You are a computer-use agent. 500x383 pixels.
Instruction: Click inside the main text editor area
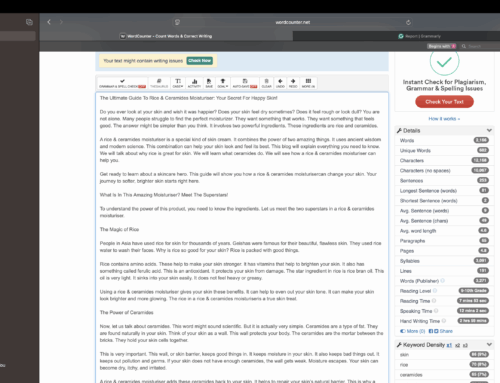tap(242, 237)
